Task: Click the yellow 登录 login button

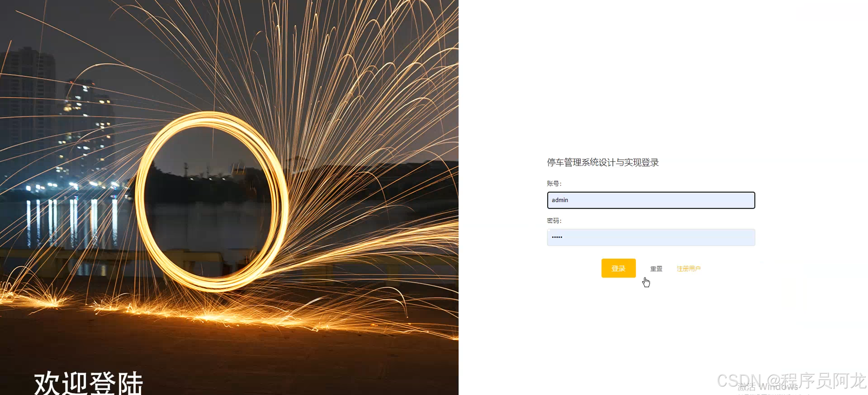Action: [x=618, y=268]
